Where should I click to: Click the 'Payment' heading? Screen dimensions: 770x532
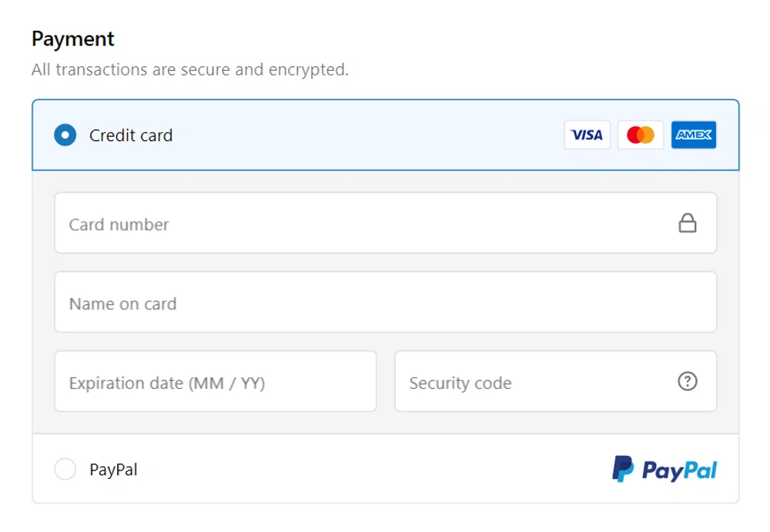(x=72, y=38)
